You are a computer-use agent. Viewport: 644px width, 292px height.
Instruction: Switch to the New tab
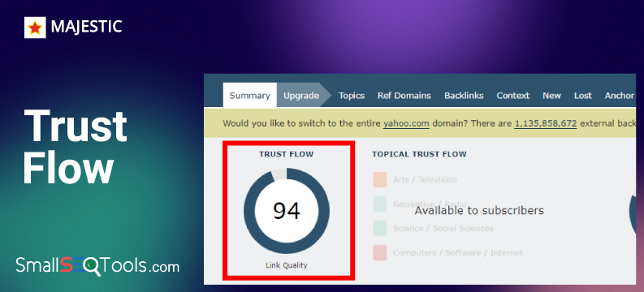click(x=551, y=96)
